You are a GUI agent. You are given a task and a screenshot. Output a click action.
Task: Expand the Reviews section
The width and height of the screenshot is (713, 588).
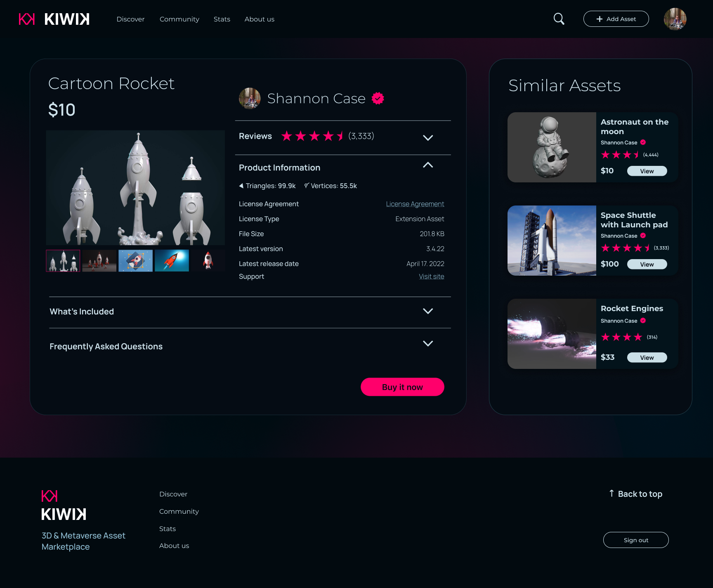[x=428, y=138]
